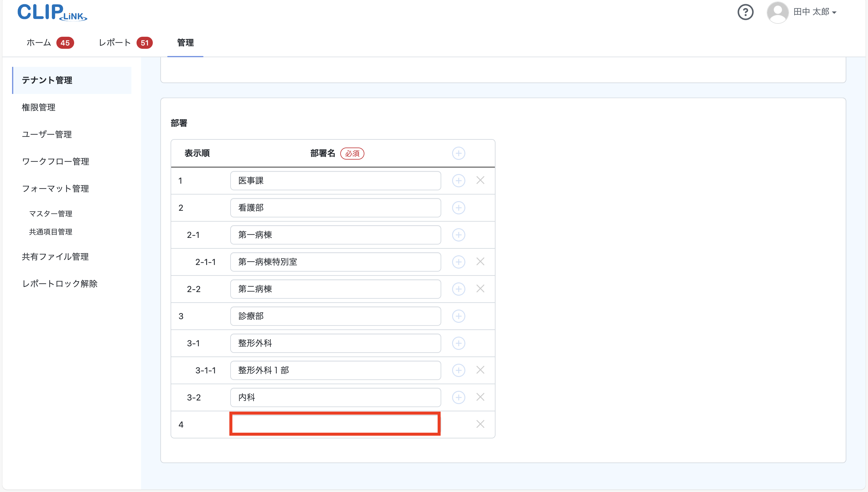Click the plus icon in table header

(x=458, y=154)
